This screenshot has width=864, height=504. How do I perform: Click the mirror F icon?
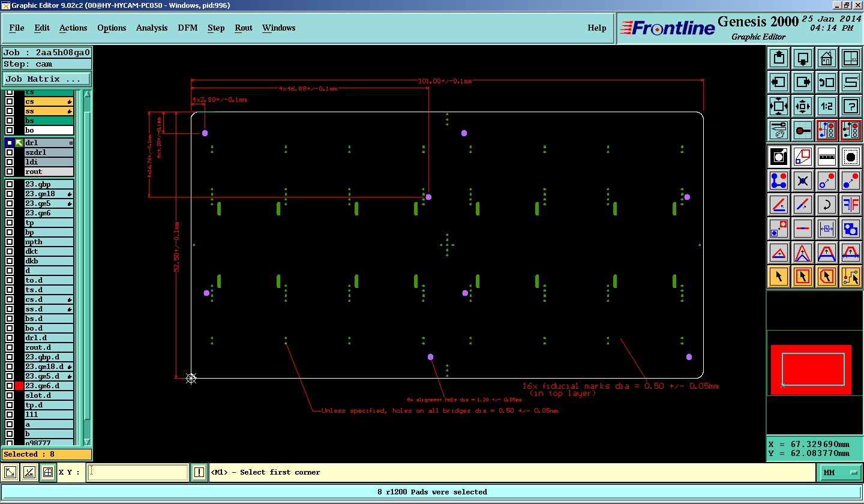tap(851, 205)
